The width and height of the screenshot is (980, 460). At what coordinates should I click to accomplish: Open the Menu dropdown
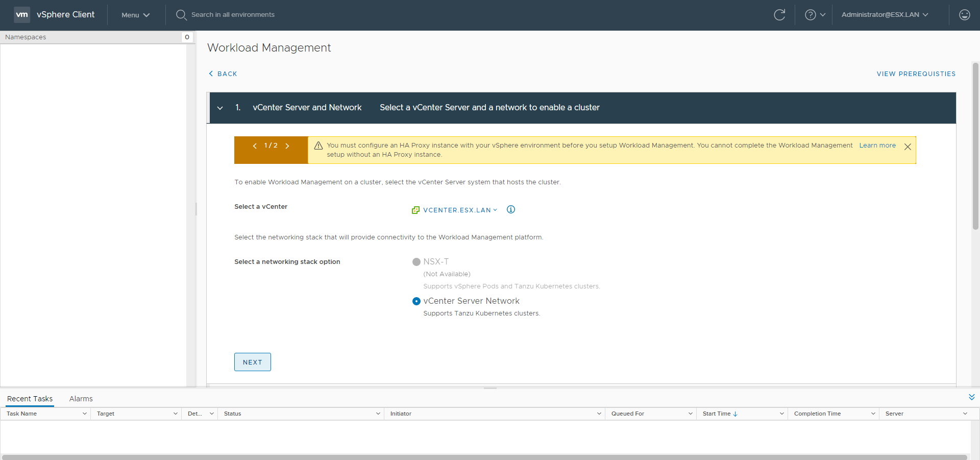tap(135, 15)
